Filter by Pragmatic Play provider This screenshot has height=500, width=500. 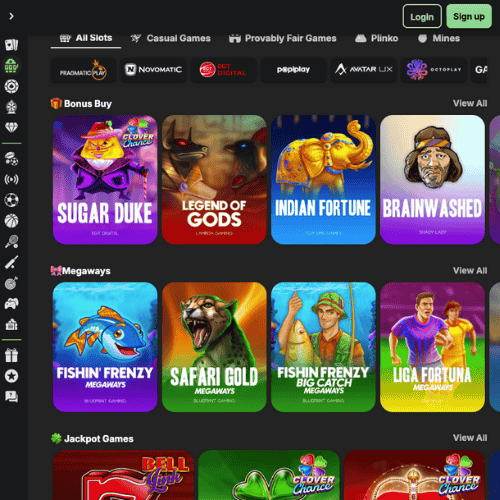click(x=83, y=70)
